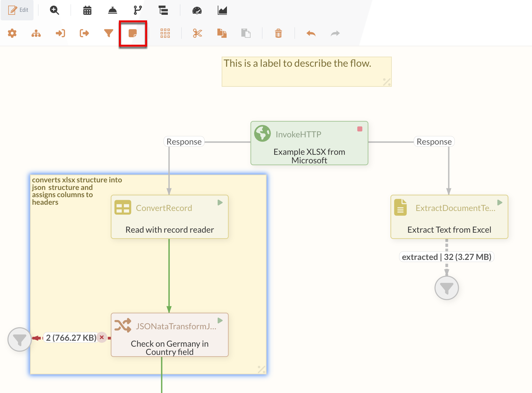This screenshot has height=393, width=532.
Task: Open the flow hierarchy list icon
Action: (x=163, y=10)
